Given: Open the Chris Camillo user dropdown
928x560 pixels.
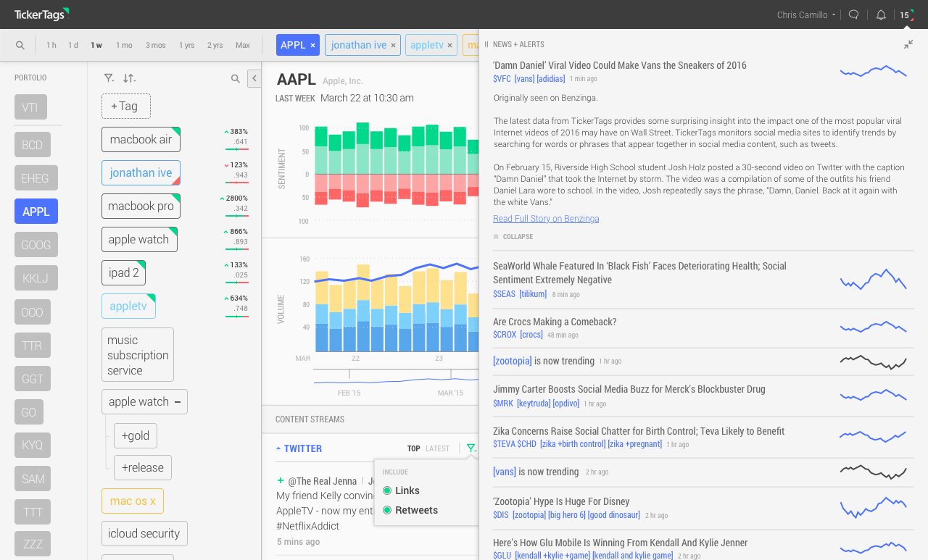Looking at the screenshot, I should point(806,14).
